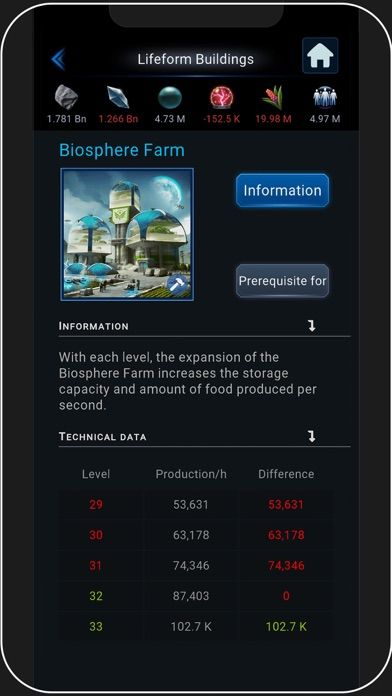Tap the hammer build icon on image
Image resolution: width=392 pixels, height=696 pixels.
pyautogui.click(x=179, y=286)
